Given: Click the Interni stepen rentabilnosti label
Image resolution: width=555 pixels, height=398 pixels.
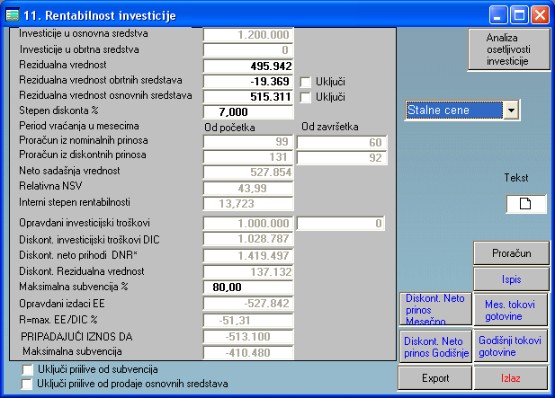Looking at the screenshot, I should (75, 202).
